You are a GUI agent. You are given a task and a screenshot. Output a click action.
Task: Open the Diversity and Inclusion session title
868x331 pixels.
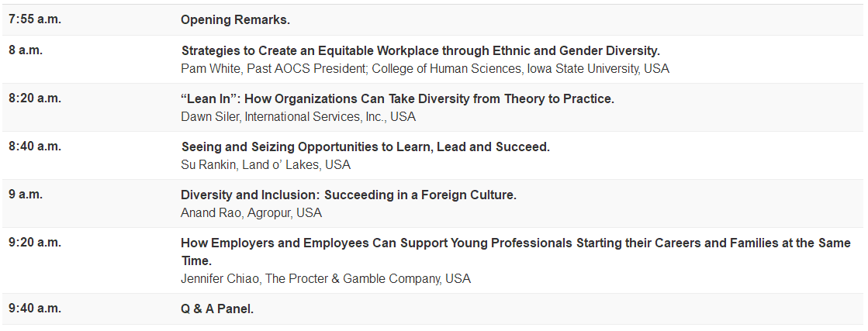click(x=348, y=195)
